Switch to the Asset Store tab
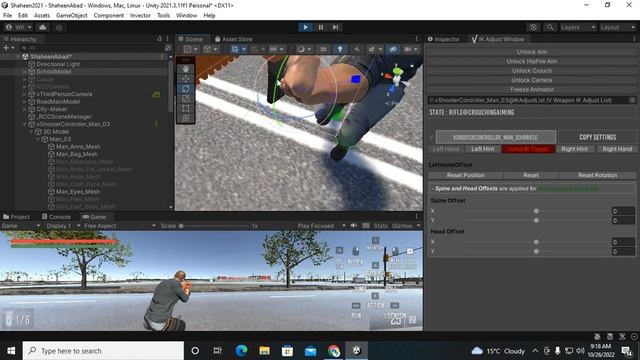This screenshot has height=360, width=640. pos(233,39)
